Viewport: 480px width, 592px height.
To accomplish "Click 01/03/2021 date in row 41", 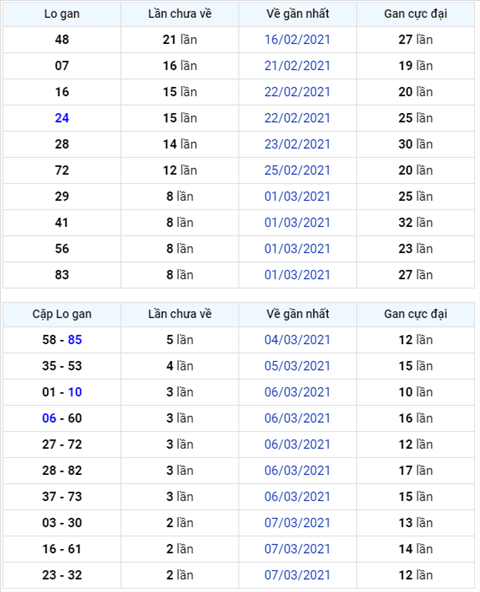I will click(297, 222).
